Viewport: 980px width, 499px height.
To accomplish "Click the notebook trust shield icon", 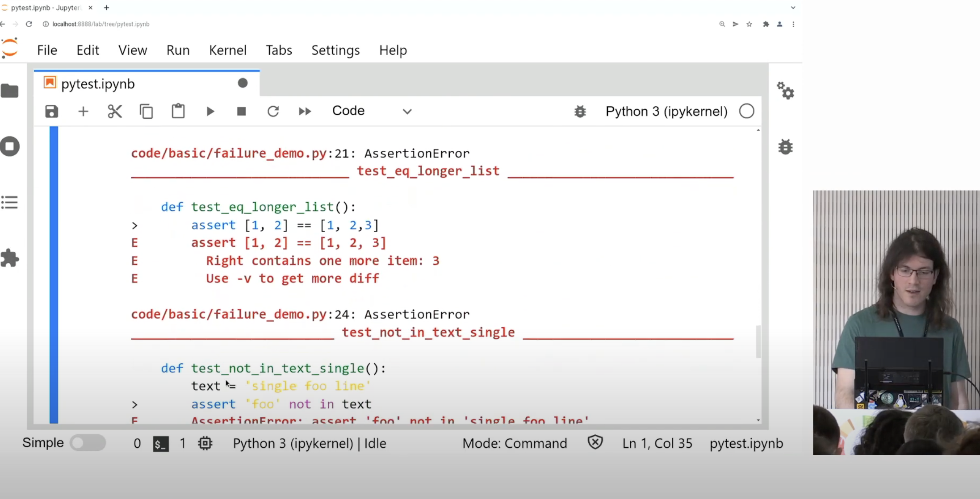I will click(x=595, y=442).
